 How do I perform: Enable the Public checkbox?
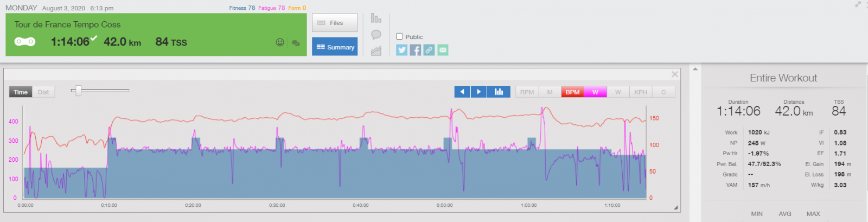399,36
